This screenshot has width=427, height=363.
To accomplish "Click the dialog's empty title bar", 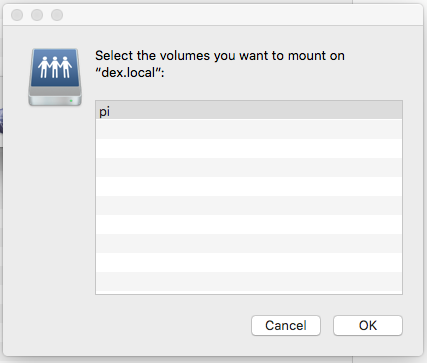I will pos(233,15).
